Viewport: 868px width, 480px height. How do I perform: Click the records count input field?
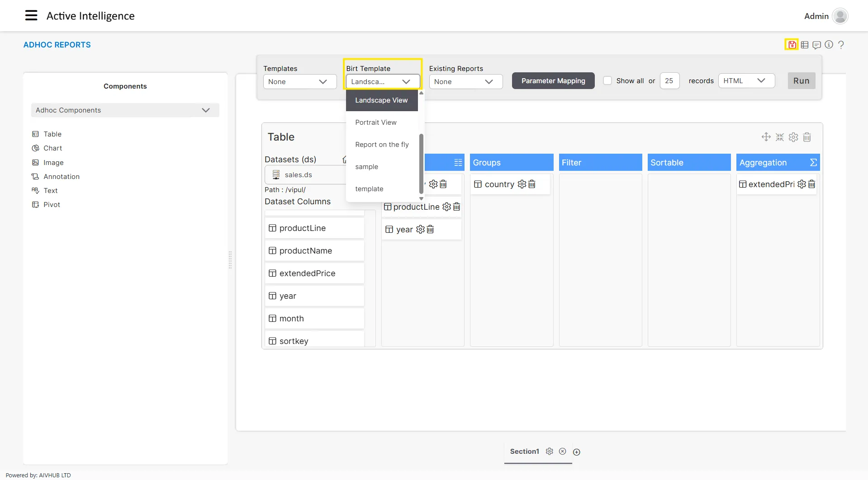(x=669, y=81)
